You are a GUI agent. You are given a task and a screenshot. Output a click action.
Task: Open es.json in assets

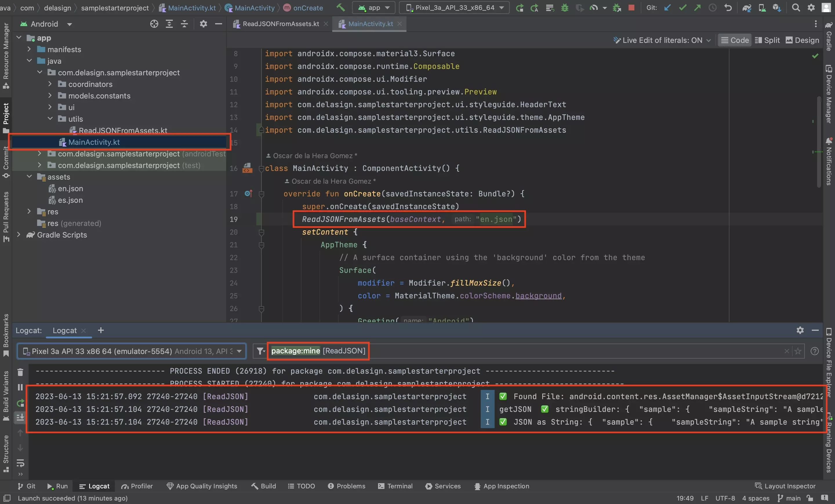click(x=70, y=200)
